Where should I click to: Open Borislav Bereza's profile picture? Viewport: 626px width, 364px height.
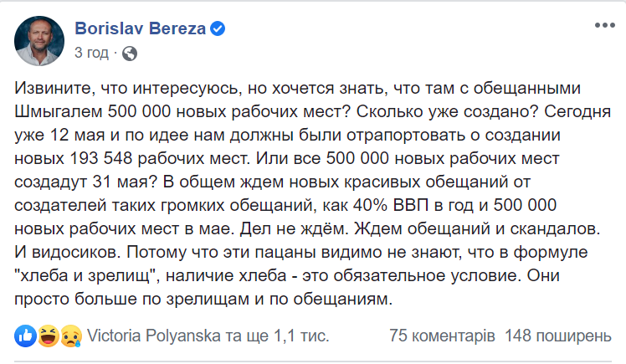[x=41, y=42]
